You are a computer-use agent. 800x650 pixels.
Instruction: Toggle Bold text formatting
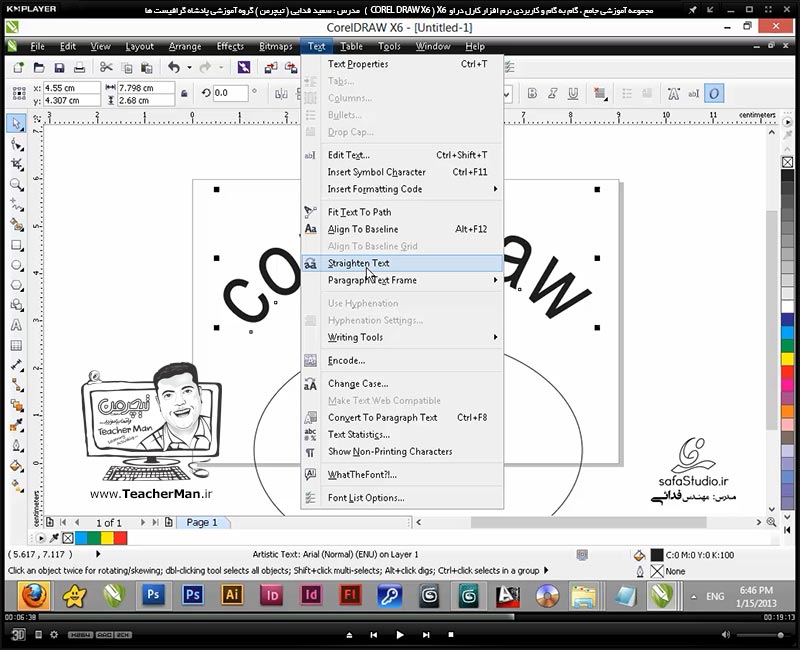(x=532, y=93)
